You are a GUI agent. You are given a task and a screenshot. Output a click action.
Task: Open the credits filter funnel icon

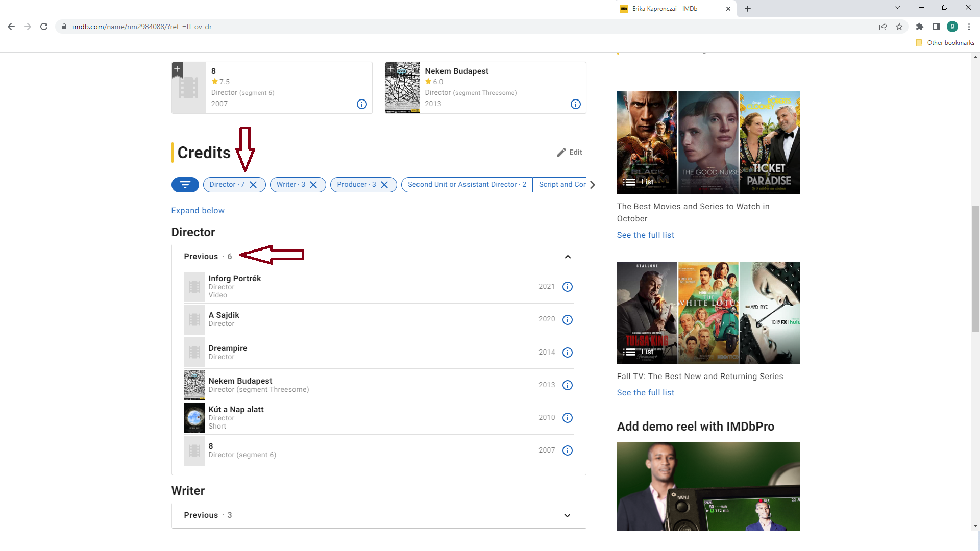tap(185, 184)
